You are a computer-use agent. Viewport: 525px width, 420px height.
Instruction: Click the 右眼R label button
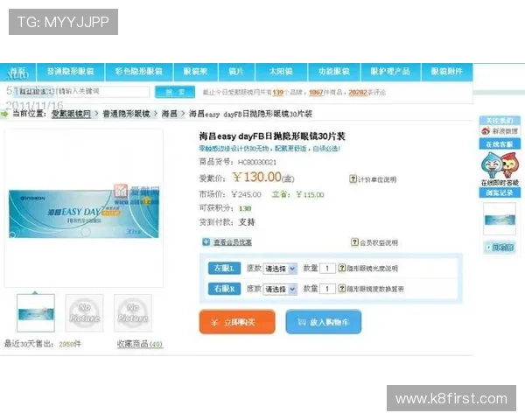click(224, 289)
